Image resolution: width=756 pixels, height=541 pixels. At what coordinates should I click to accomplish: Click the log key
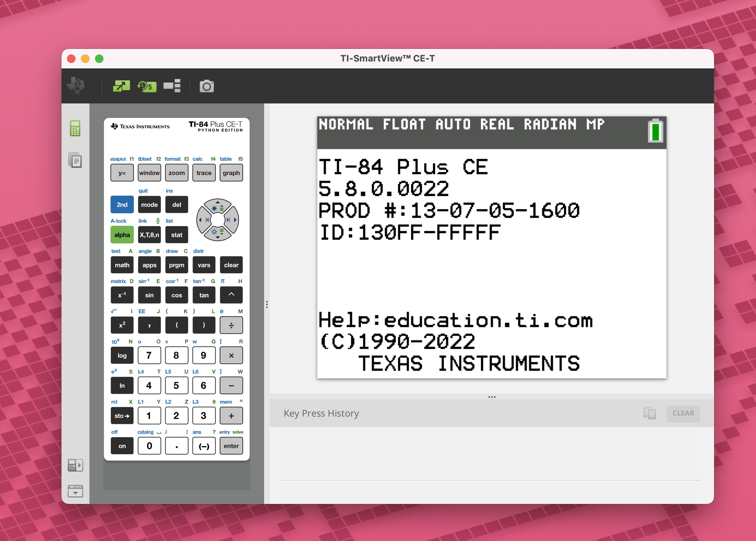[122, 355]
